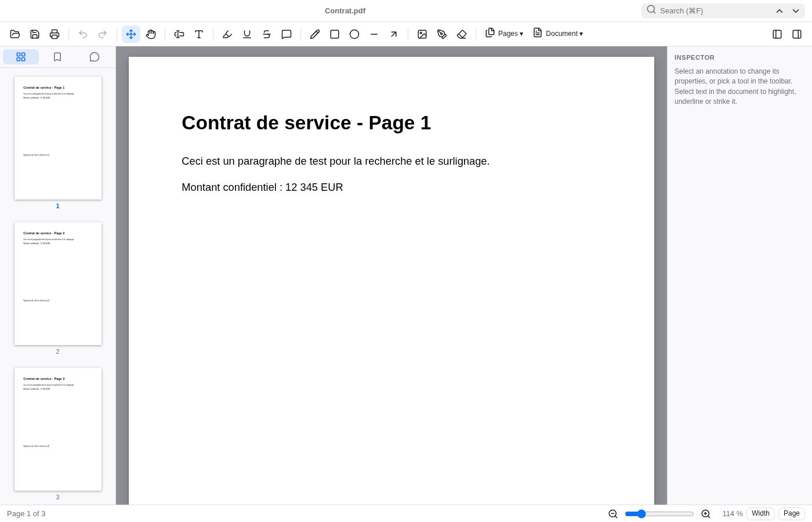The width and height of the screenshot is (812, 522).
Task: Draw a rectangle shape
Action: pyautogui.click(x=335, y=34)
